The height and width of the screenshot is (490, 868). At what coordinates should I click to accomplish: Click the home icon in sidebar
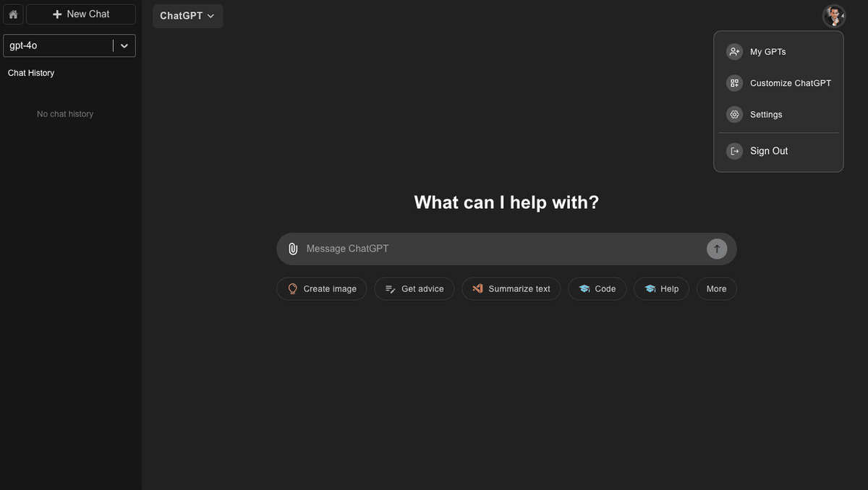13,14
